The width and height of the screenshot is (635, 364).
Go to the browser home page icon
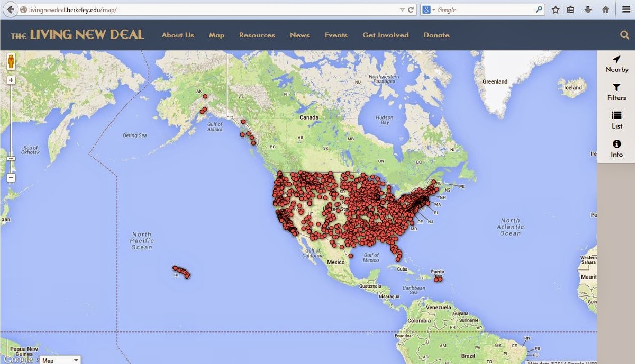click(606, 9)
